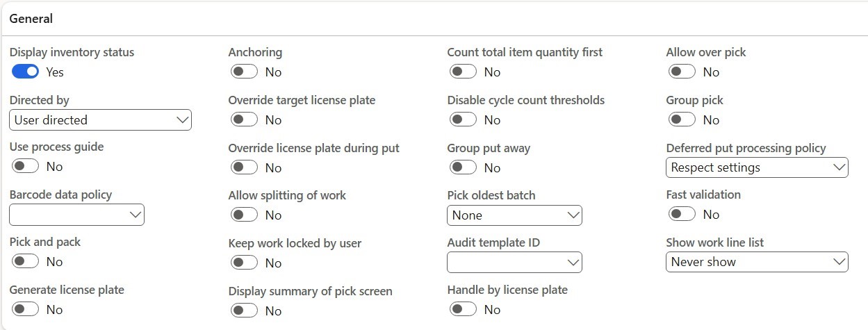Expand the Audit template ID dropdown

(514, 262)
